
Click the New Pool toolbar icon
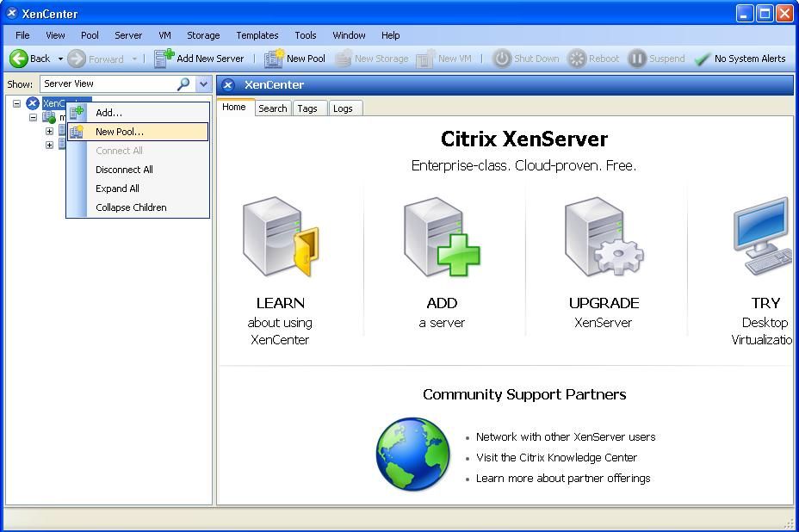[x=274, y=58]
